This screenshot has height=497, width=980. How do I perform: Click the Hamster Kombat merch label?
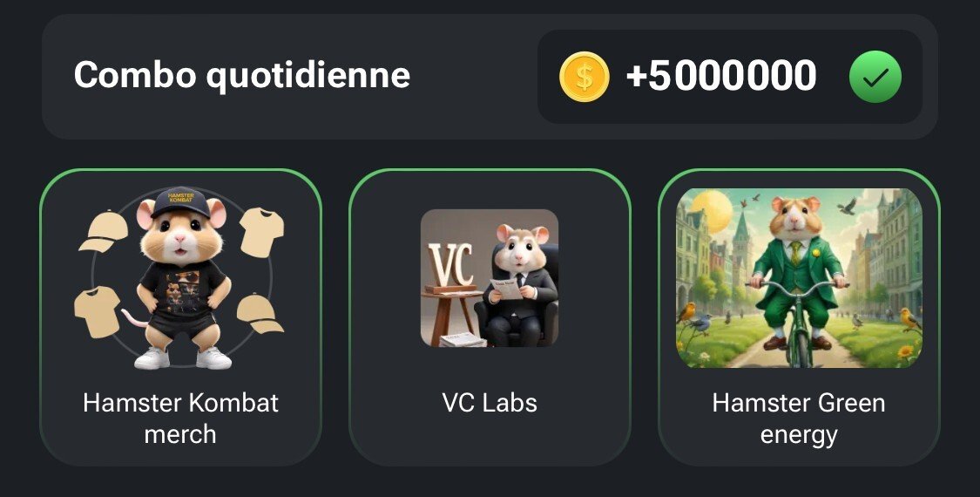[180, 419]
